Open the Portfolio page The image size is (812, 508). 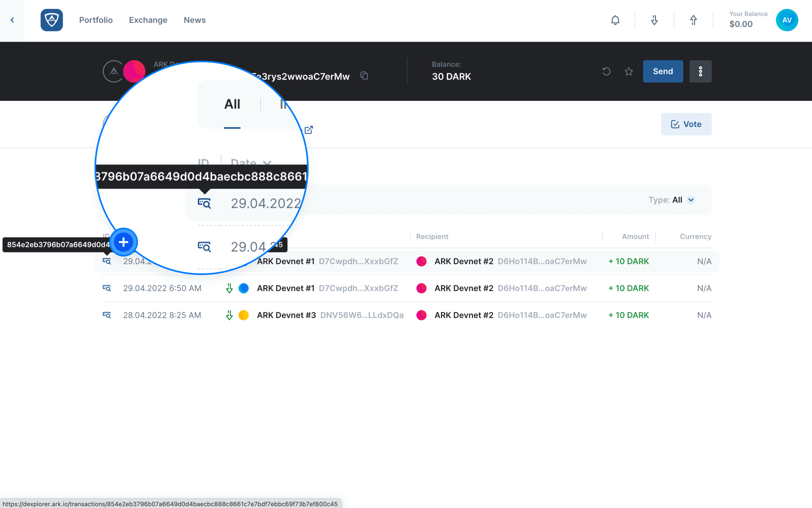(96, 20)
